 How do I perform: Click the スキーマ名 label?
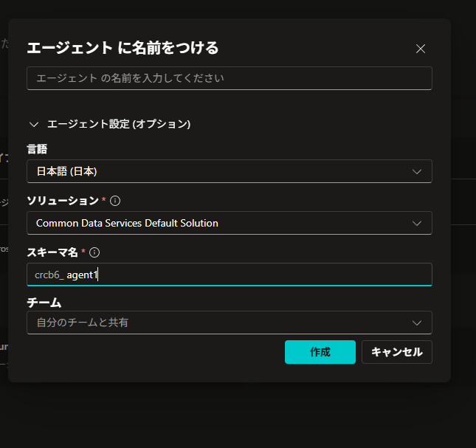pos(52,252)
